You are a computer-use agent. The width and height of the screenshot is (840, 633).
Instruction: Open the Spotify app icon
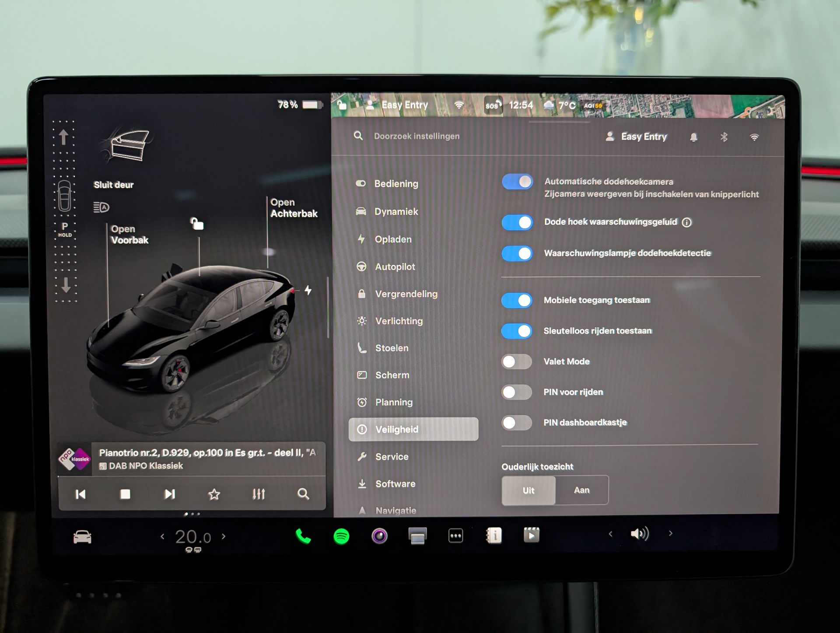(341, 536)
